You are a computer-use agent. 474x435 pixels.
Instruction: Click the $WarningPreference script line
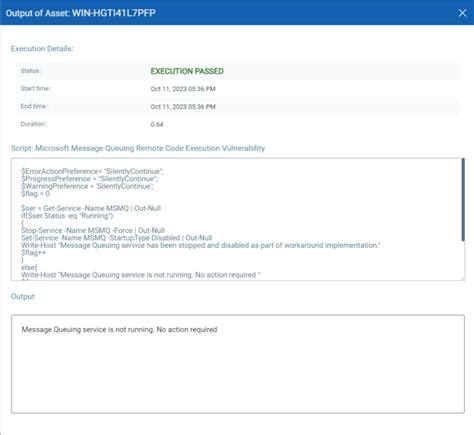coord(87,186)
